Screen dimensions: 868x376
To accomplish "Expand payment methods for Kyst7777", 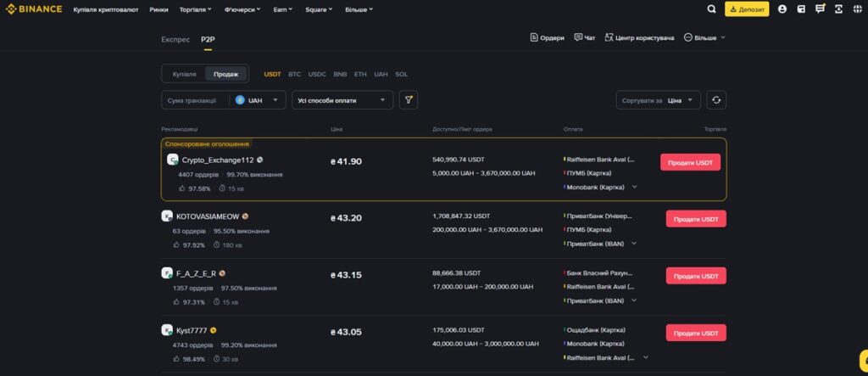I will (645, 357).
